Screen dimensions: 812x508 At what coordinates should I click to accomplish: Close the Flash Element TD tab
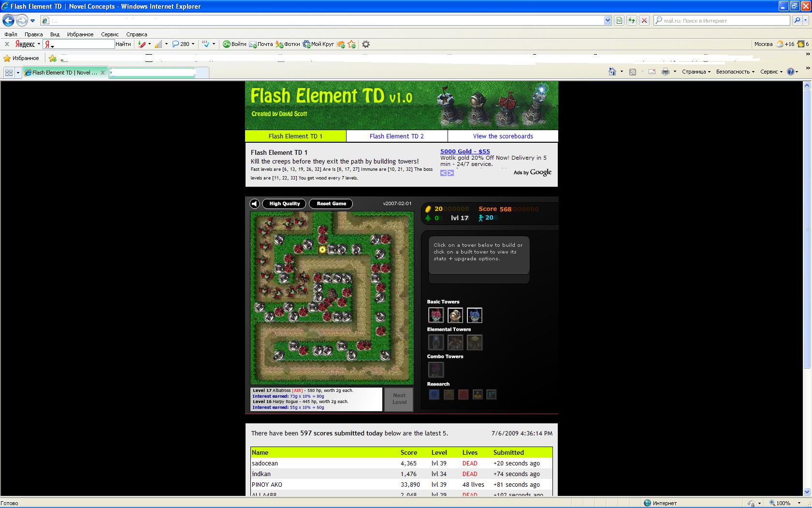(102, 73)
